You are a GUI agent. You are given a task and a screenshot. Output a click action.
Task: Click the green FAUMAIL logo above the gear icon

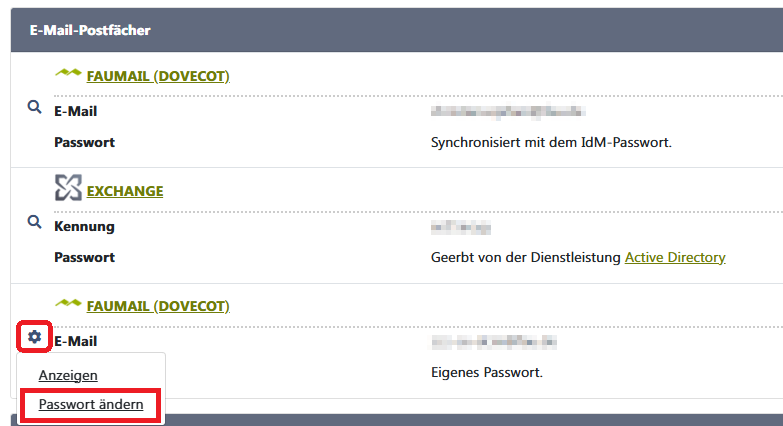[68, 304]
